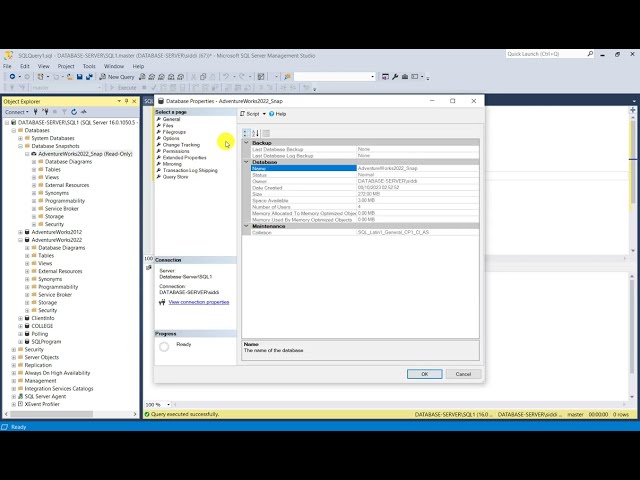
Task: Pin the Object Explorer panel
Action: coord(127,101)
